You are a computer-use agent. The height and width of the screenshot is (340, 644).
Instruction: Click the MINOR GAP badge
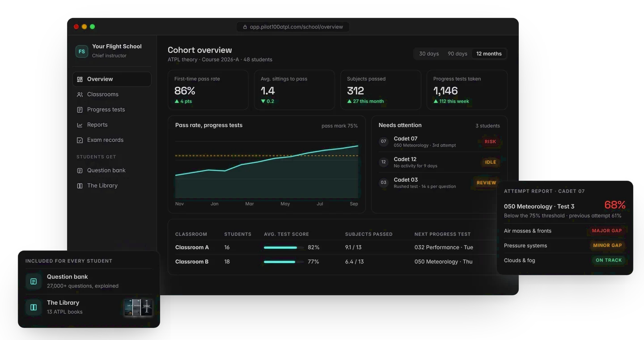pos(607,246)
